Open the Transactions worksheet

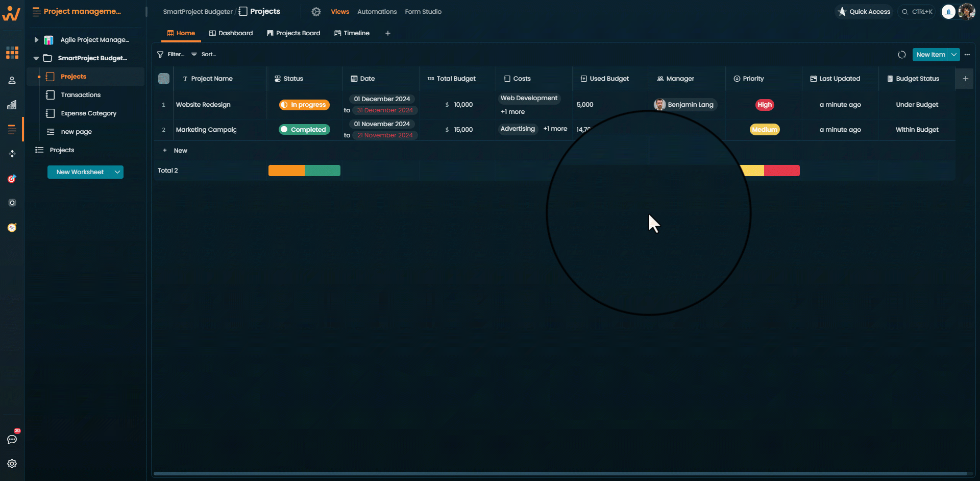pyautogui.click(x=81, y=95)
